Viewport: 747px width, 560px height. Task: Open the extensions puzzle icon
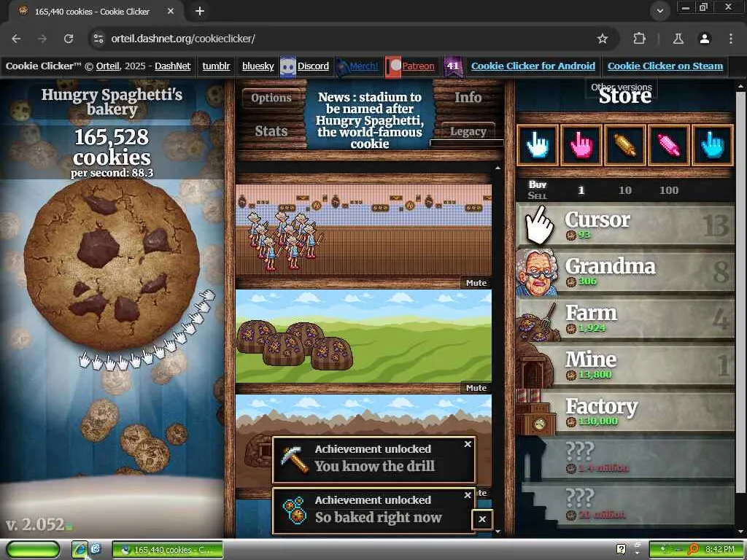point(639,39)
